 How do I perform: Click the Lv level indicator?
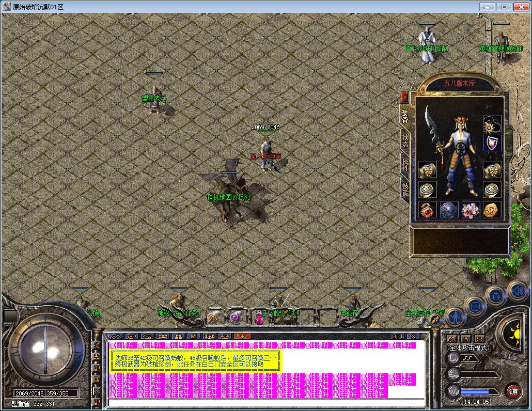tap(453, 358)
